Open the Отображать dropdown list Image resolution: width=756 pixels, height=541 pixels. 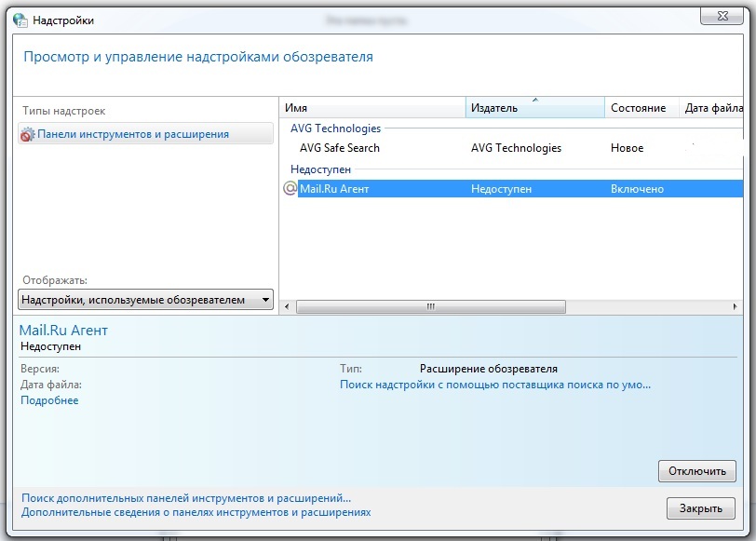coord(145,300)
